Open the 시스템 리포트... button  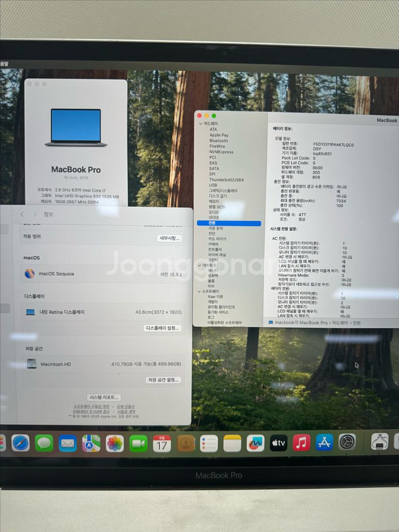(104, 398)
